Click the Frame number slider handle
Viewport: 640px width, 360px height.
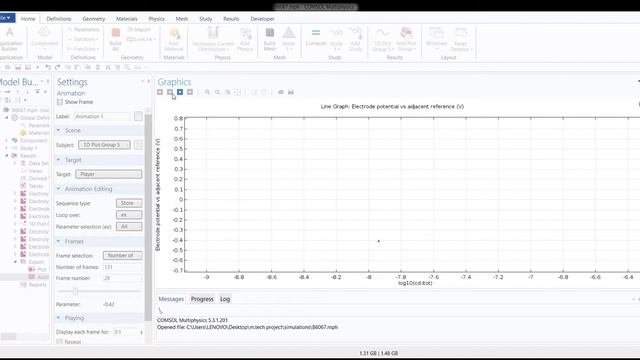click(x=75, y=291)
